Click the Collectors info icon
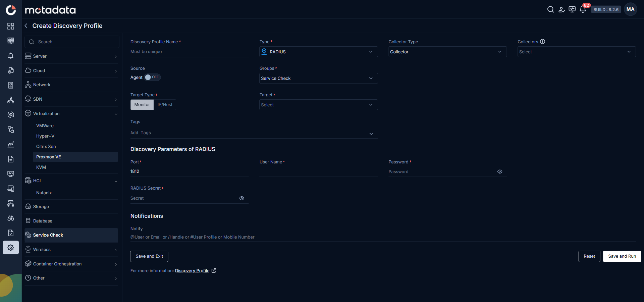This screenshot has width=644, height=302. pos(543,42)
